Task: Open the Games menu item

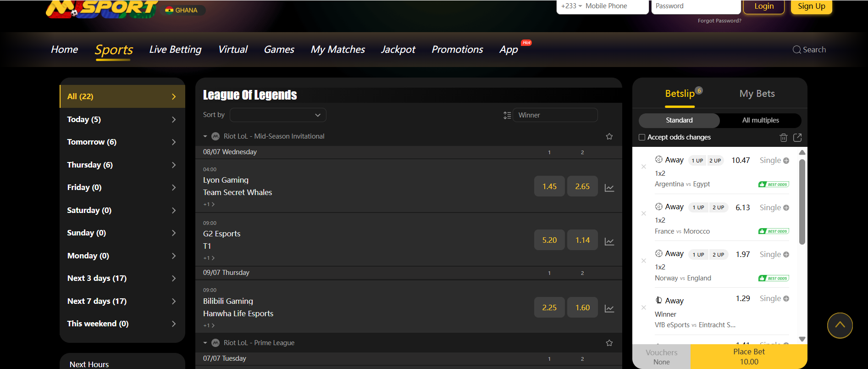Action: 279,50
